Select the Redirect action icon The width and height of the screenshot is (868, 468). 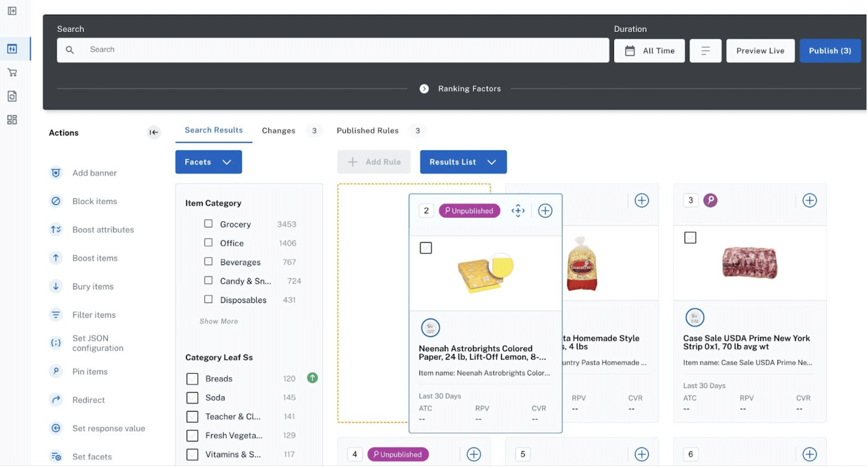tap(56, 400)
